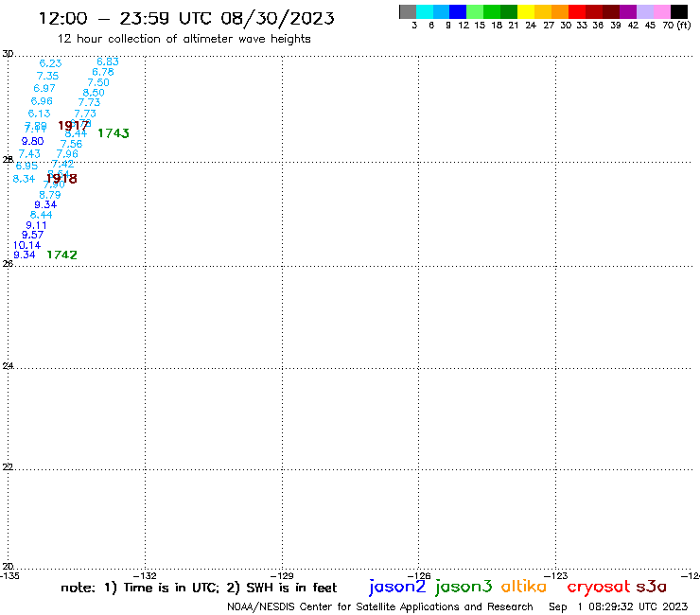Click the wave height value 7.42
700x615 pixels.
pyautogui.click(x=63, y=165)
